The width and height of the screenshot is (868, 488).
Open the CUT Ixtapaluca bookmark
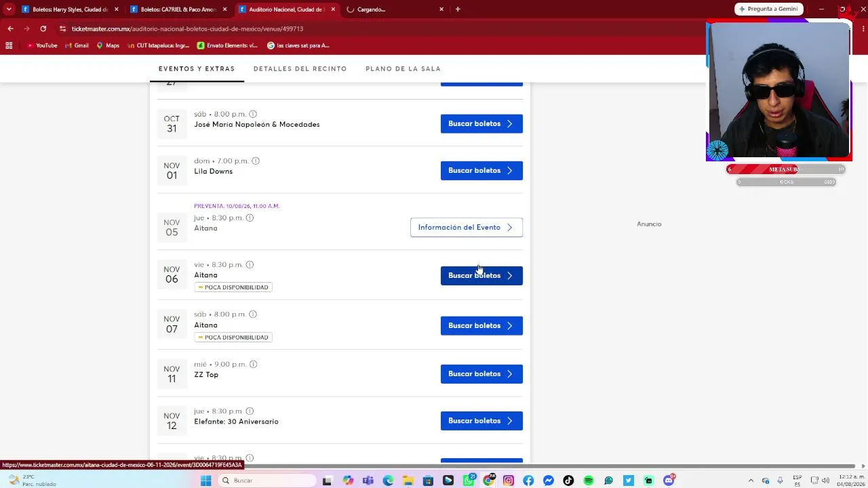(x=158, y=45)
